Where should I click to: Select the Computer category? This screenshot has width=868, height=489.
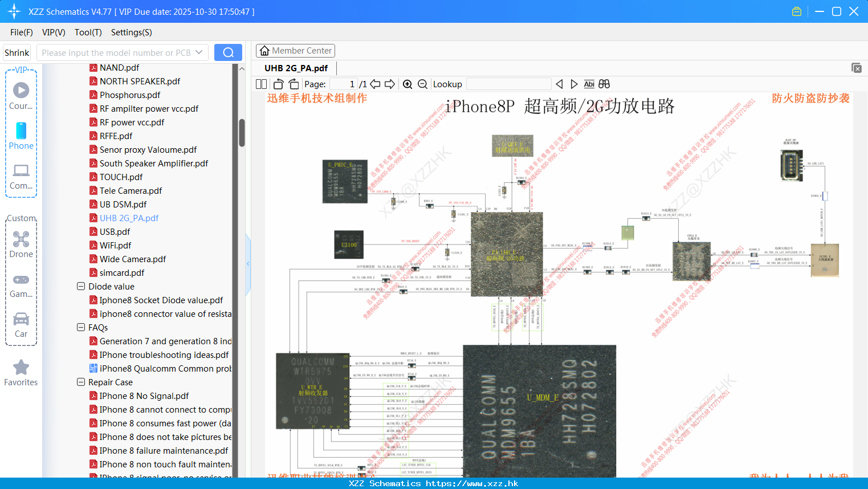(21, 176)
